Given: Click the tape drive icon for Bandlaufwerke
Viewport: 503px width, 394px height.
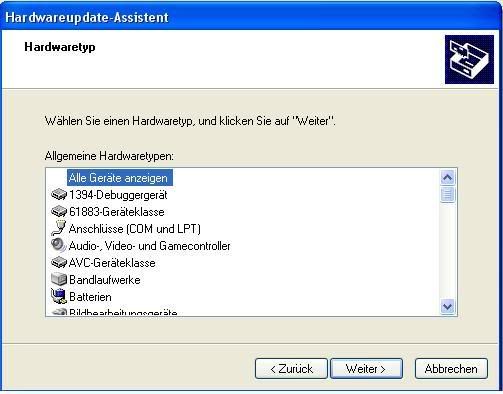Looking at the screenshot, I should [59, 279].
